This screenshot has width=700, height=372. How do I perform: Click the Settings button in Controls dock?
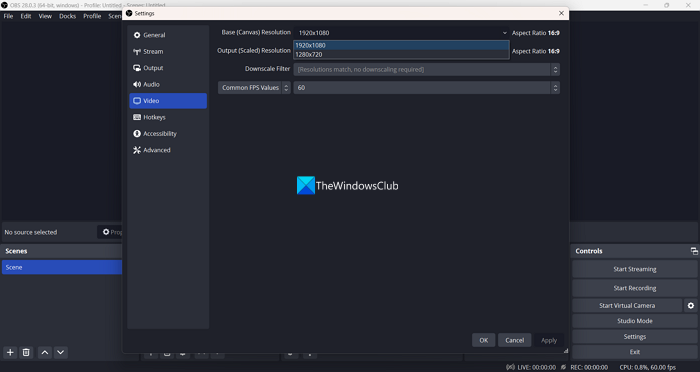pyautogui.click(x=634, y=336)
